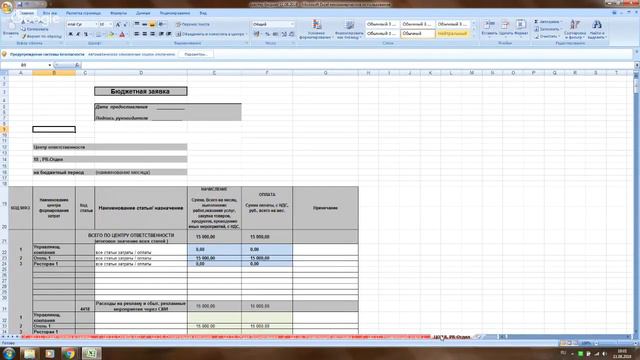Viewport: 640px width, 360px height.
Task: Open Format as Table gallery
Action: point(349,29)
